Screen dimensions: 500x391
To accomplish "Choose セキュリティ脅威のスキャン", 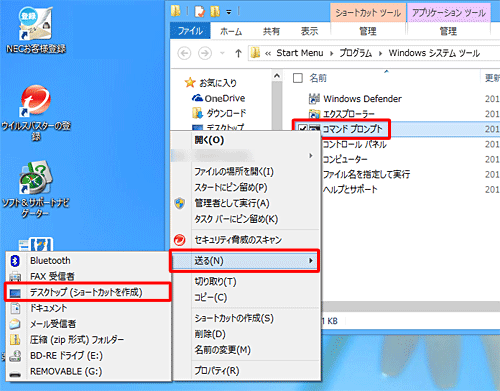I will click(x=245, y=240).
